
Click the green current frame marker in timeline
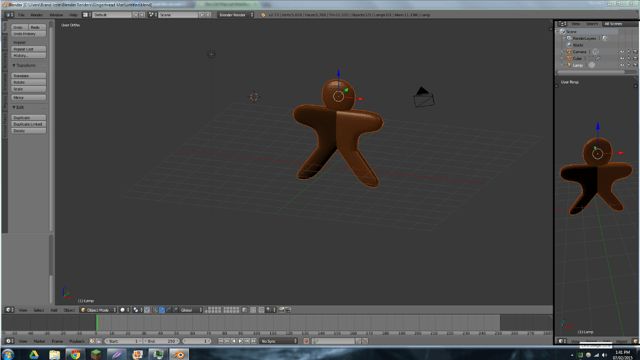coord(97,322)
